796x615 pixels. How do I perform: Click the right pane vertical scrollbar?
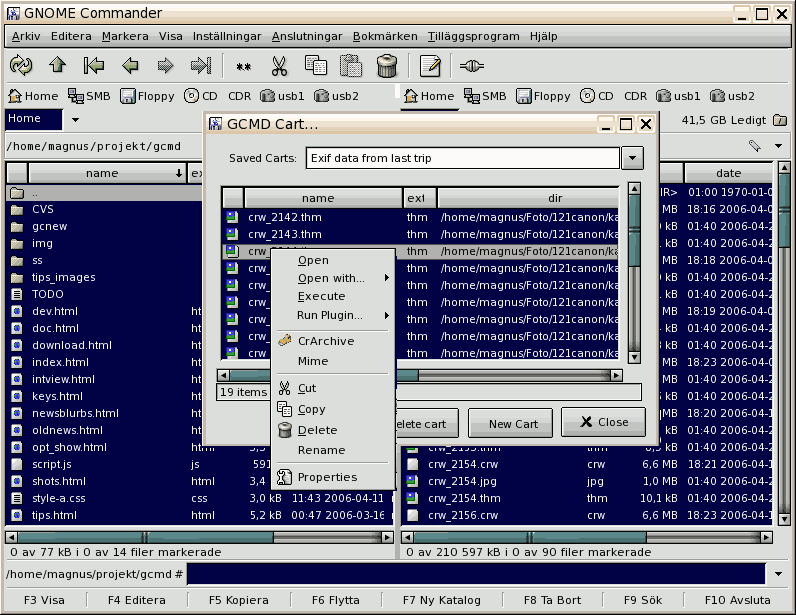[784, 344]
